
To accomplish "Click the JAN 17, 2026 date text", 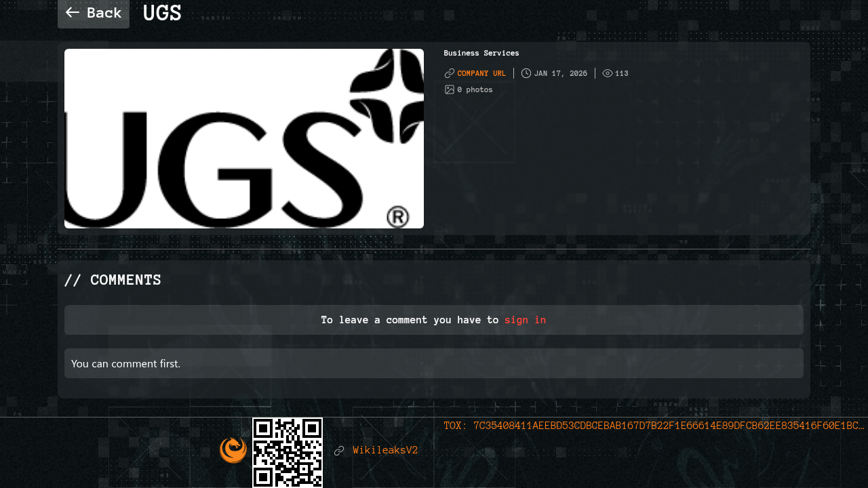I will [x=561, y=73].
